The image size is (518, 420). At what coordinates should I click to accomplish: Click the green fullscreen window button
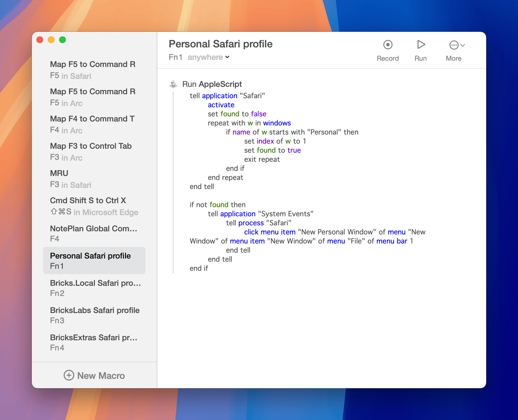[62, 40]
